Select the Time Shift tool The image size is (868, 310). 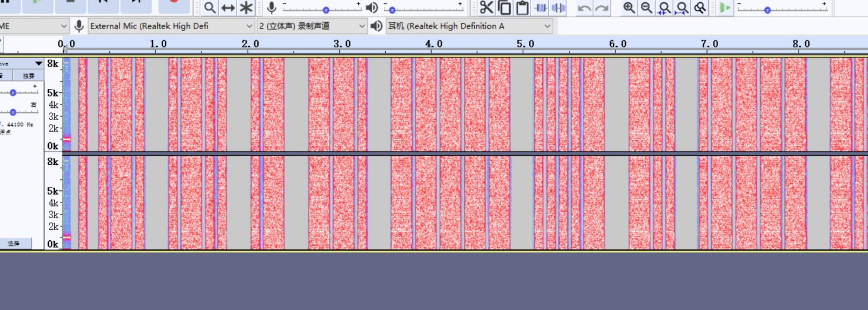[x=228, y=8]
